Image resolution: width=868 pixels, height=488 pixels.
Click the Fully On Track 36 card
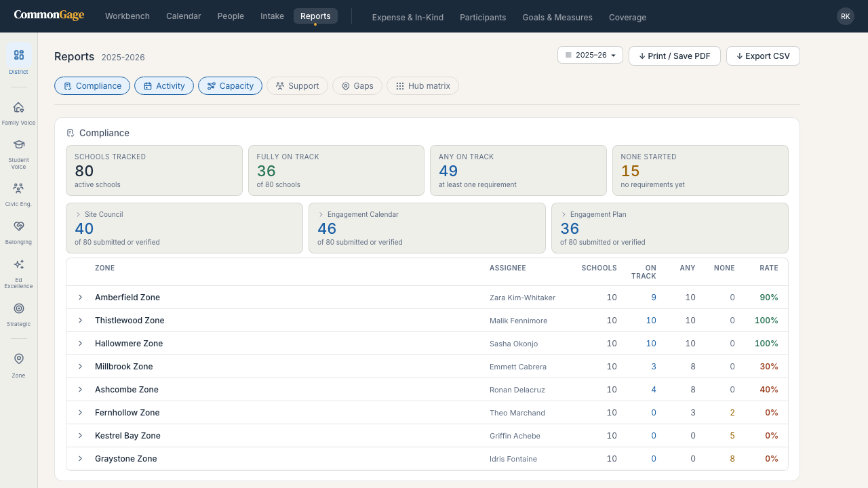(x=336, y=171)
